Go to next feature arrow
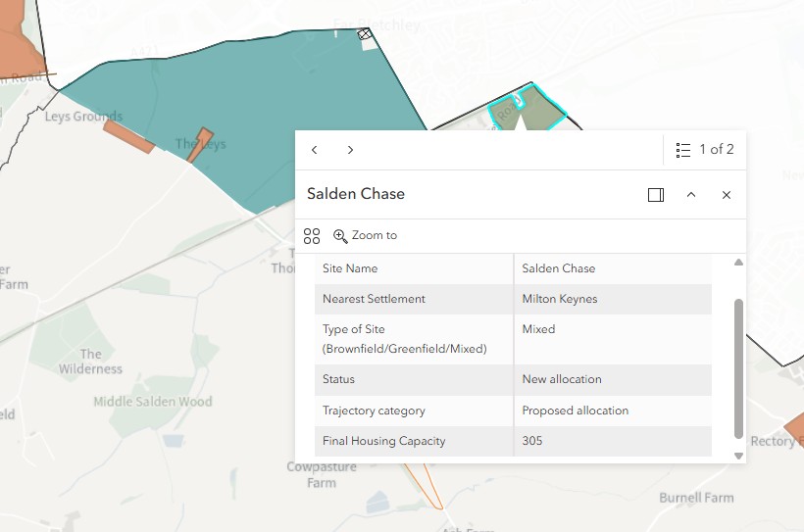 (350, 150)
